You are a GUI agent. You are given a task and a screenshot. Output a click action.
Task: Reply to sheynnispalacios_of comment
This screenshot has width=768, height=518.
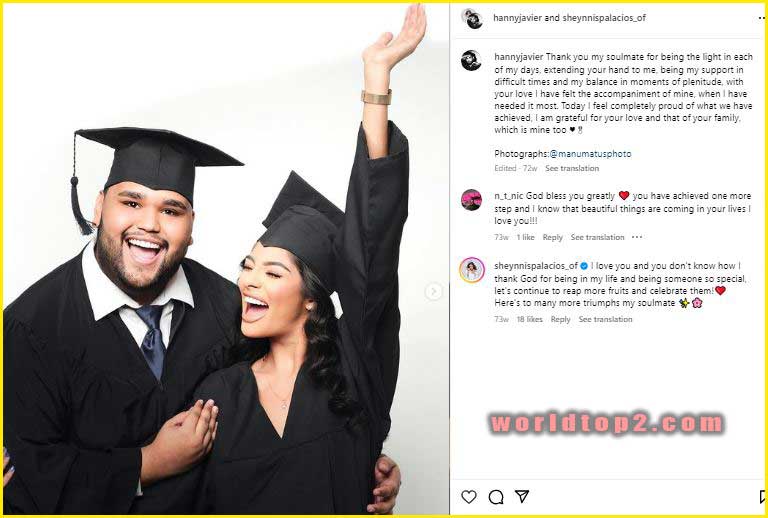pos(560,319)
